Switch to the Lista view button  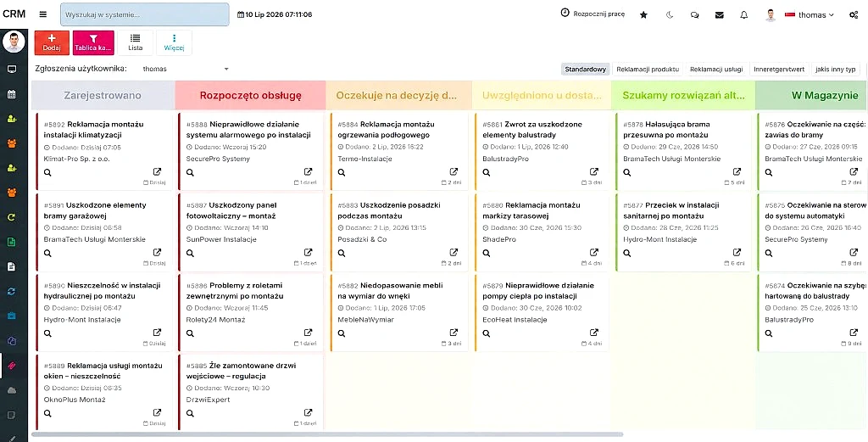coord(135,42)
